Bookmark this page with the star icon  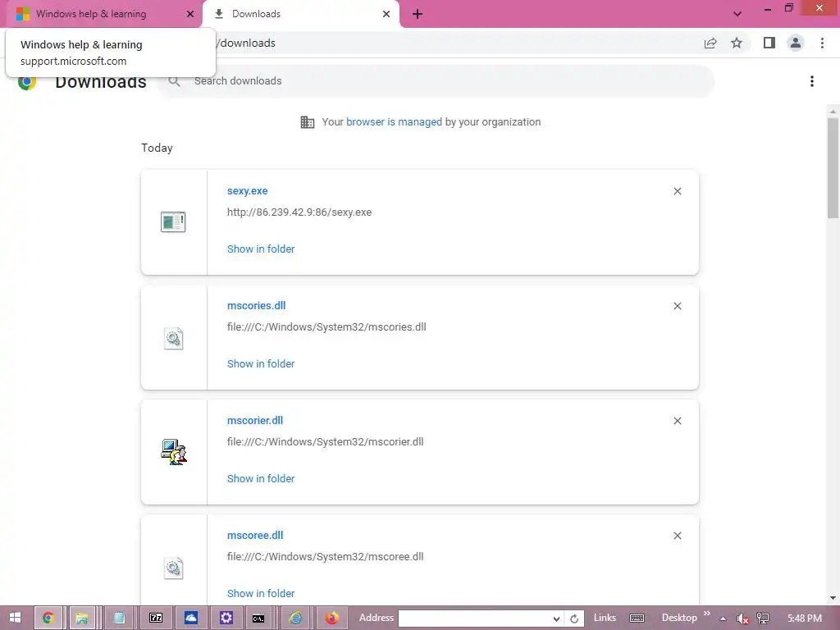(737, 43)
